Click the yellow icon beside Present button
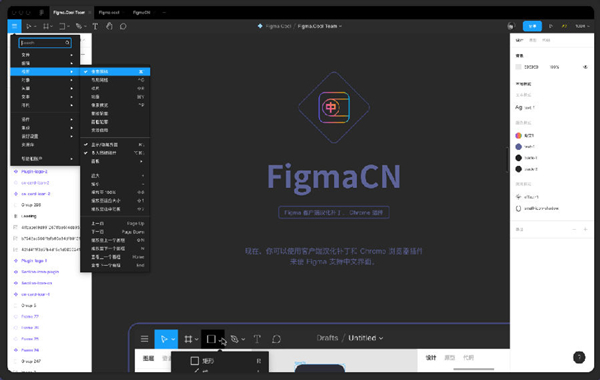Viewport: 600px width, 380px height. point(564,26)
